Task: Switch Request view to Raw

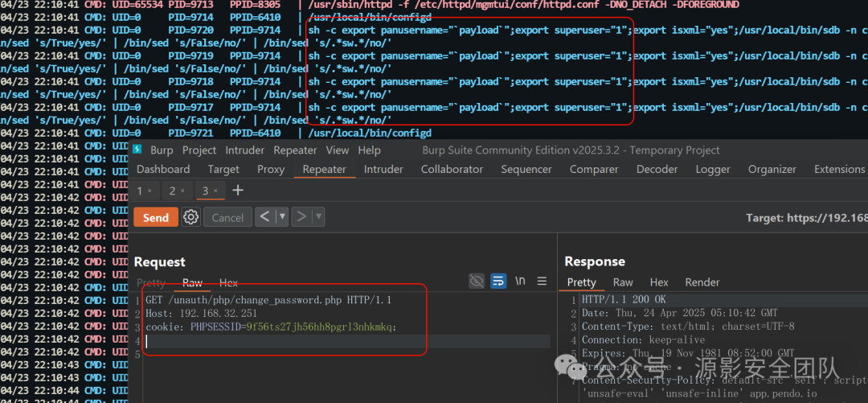Action: tap(192, 282)
